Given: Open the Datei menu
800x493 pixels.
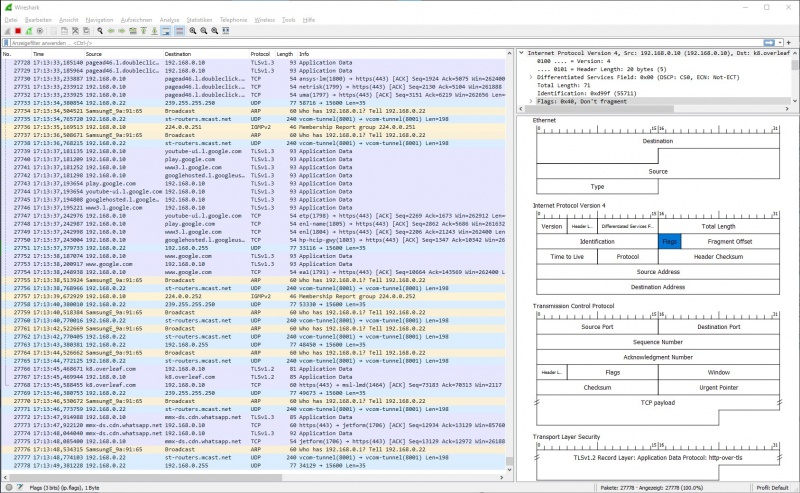Looking at the screenshot, I should (x=11, y=20).
